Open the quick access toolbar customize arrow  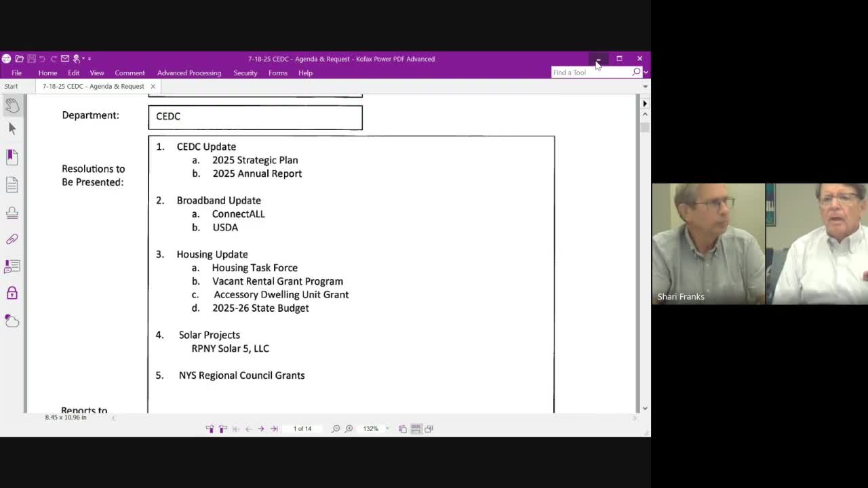(x=90, y=59)
